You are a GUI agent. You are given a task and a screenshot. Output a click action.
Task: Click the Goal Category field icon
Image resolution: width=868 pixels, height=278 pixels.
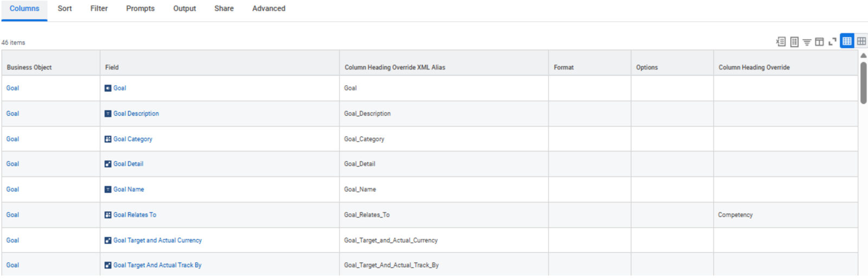click(x=108, y=139)
